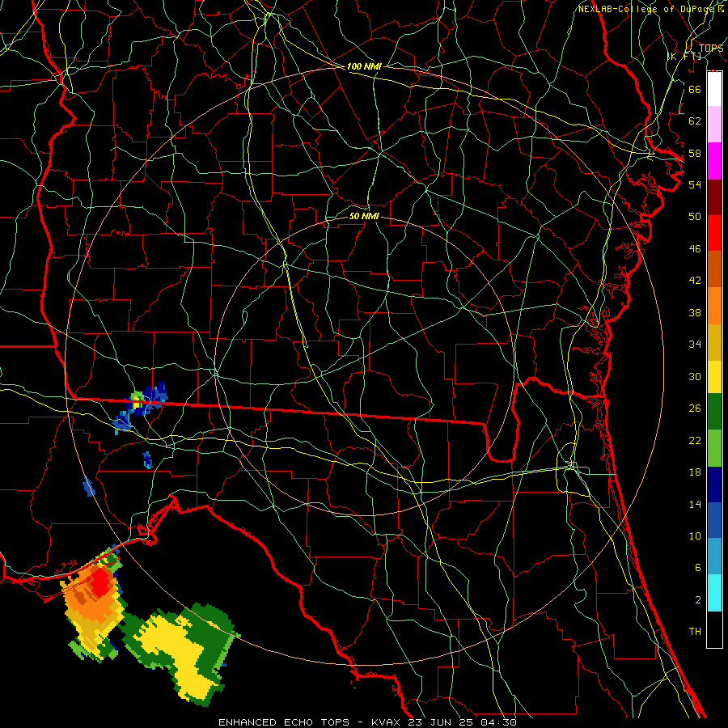This screenshot has width=728, height=728.
Task: Click the light pink legend swatch
Action: [714, 124]
